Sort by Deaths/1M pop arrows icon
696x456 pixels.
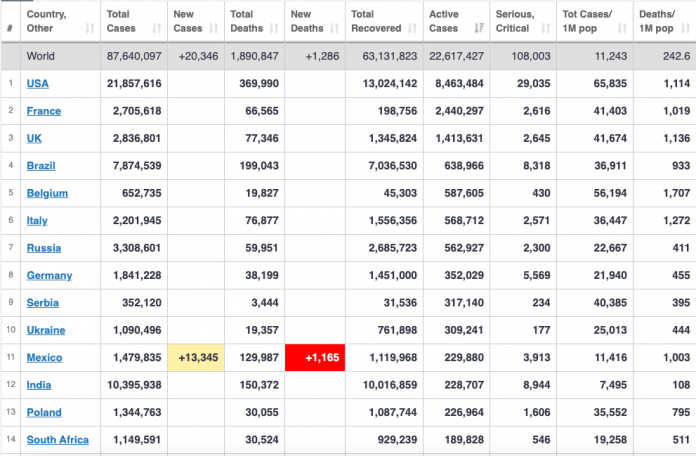(x=686, y=28)
